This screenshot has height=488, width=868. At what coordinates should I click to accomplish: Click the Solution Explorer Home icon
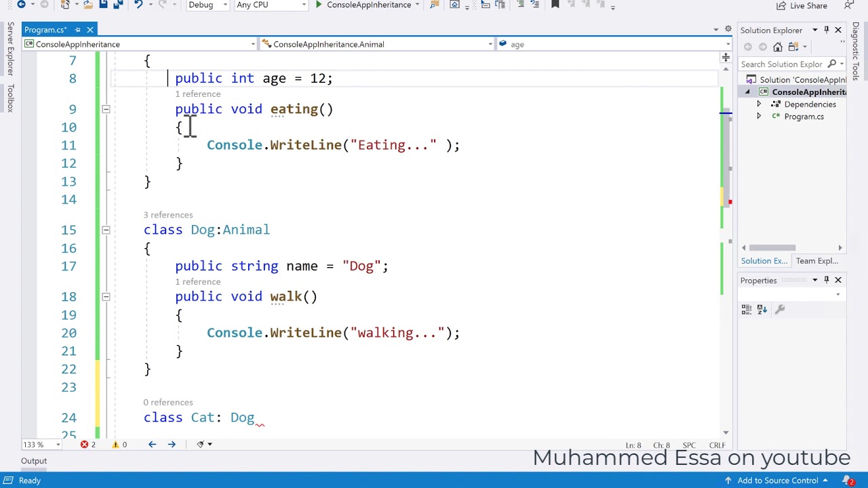click(x=778, y=47)
